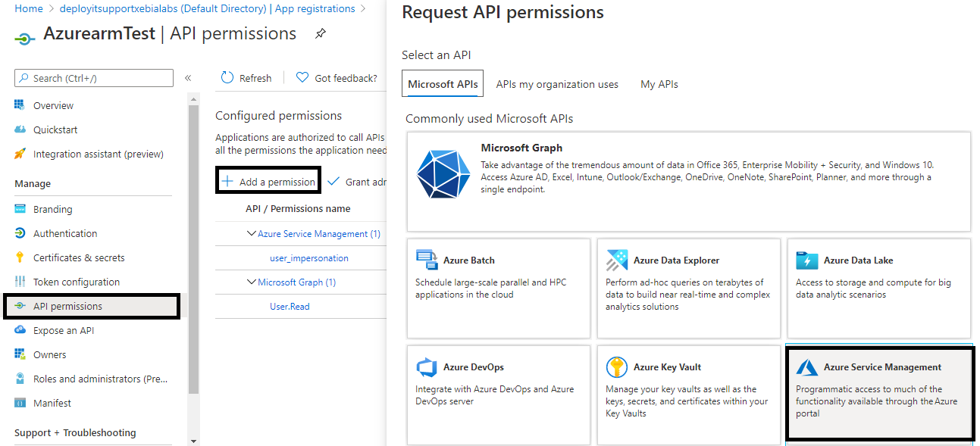The width and height of the screenshot is (980, 446).
Task: Click the Azure Batch icon
Action: tap(427, 259)
